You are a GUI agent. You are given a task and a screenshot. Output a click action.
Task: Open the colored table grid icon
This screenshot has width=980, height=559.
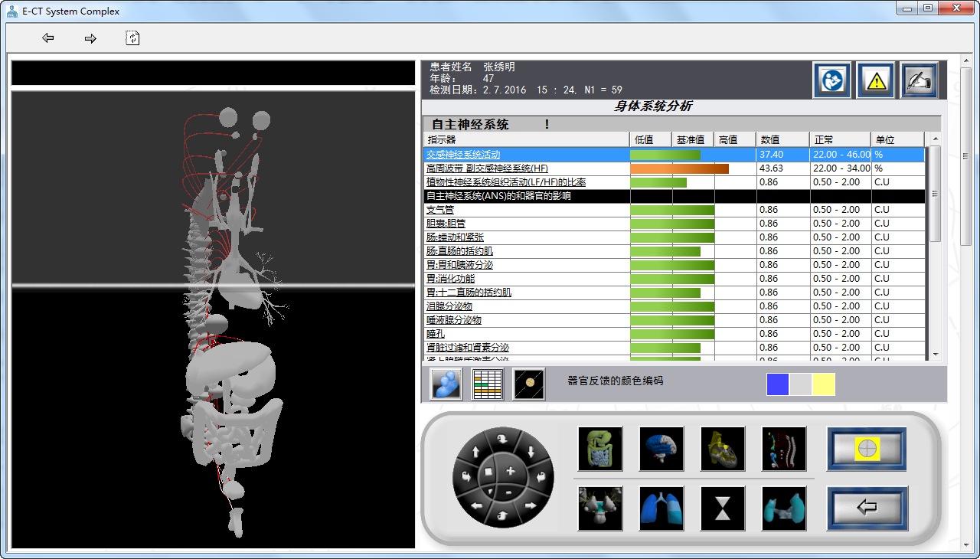pyautogui.click(x=487, y=384)
